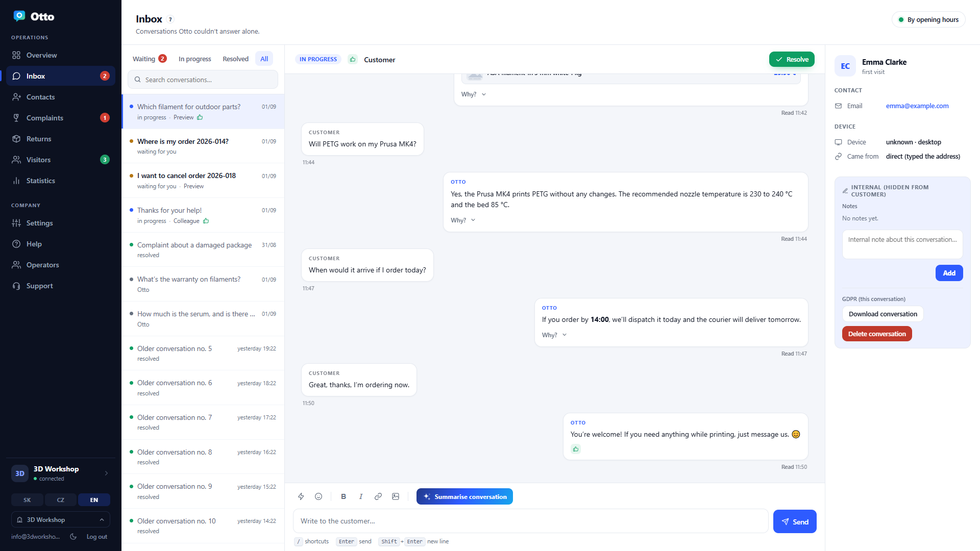Switch to the Resolved tab

tap(235, 59)
